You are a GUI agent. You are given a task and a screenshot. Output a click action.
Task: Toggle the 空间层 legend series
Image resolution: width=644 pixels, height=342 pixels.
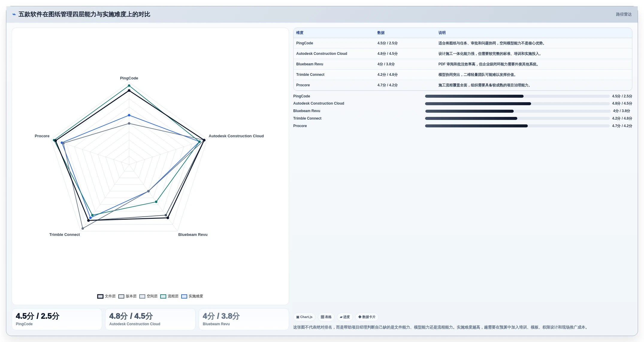(148, 296)
